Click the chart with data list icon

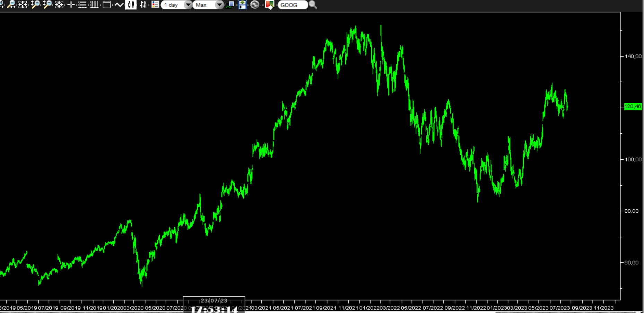(x=230, y=5)
